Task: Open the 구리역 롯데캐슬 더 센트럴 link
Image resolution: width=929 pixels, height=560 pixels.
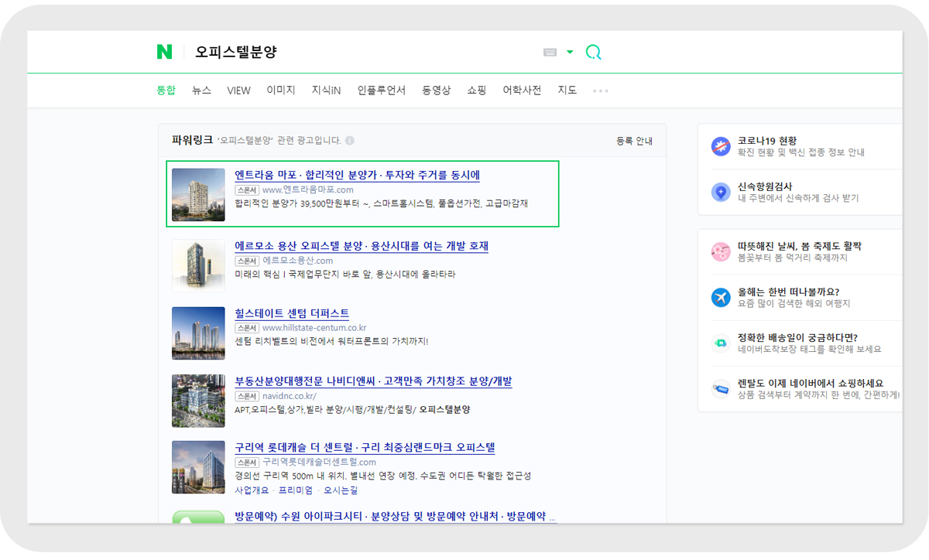Action: (365, 448)
